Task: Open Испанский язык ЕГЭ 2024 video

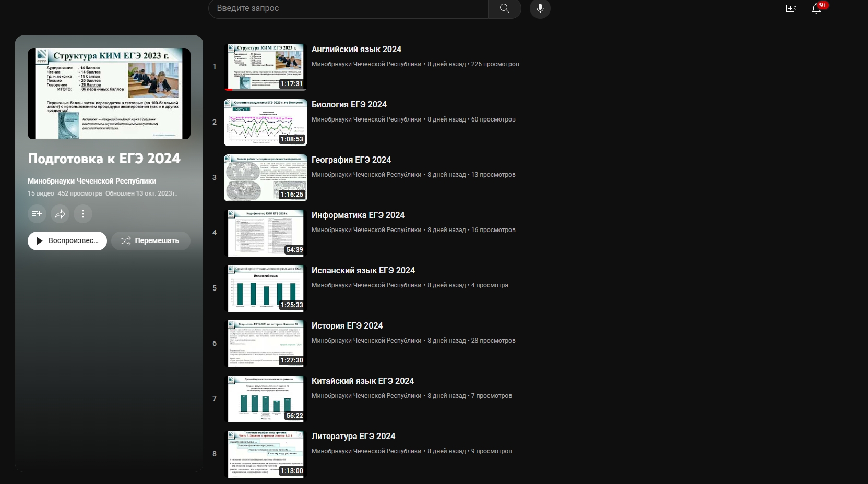Action: (x=363, y=270)
